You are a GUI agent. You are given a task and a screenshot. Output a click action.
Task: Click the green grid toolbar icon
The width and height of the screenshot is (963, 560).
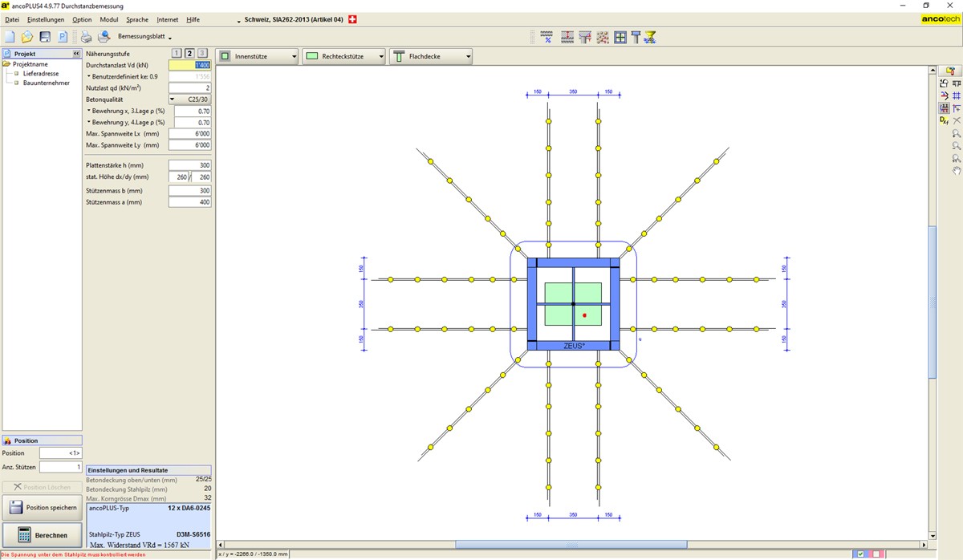pyautogui.click(x=620, y=37)
